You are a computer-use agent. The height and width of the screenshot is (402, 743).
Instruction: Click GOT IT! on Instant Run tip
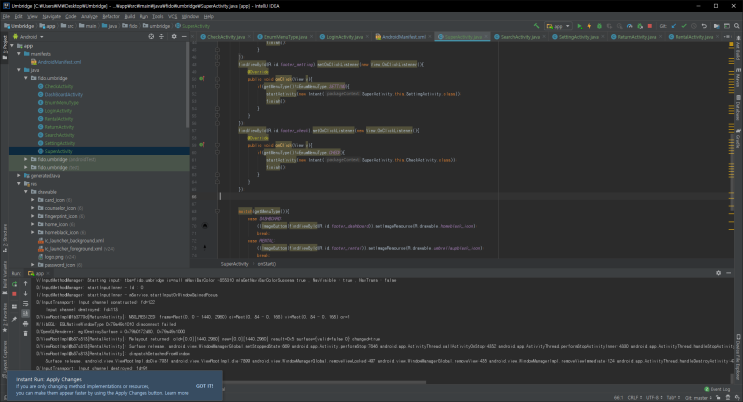(205, 386)
